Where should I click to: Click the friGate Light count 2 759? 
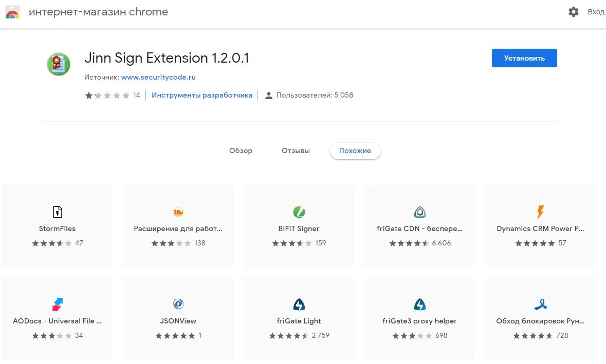[321, 336]
